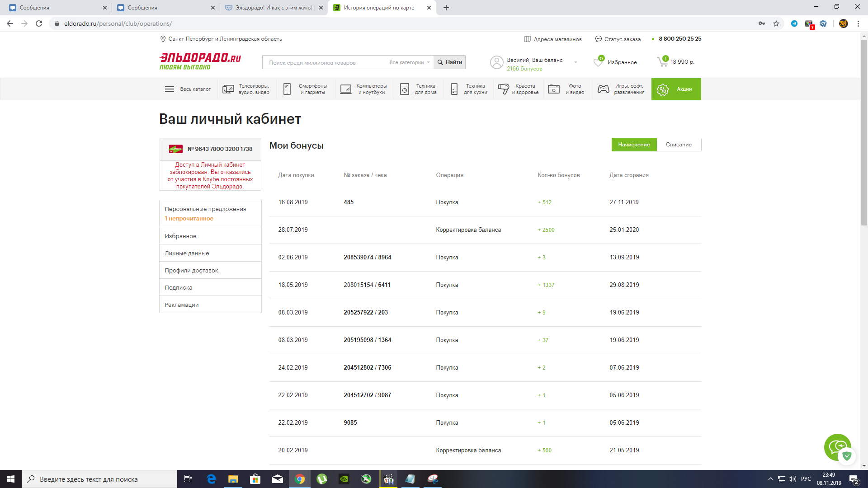The height and width of the screenshot is (488, 868).
Task: Open notification center icon
Action: tap(854, 479)
